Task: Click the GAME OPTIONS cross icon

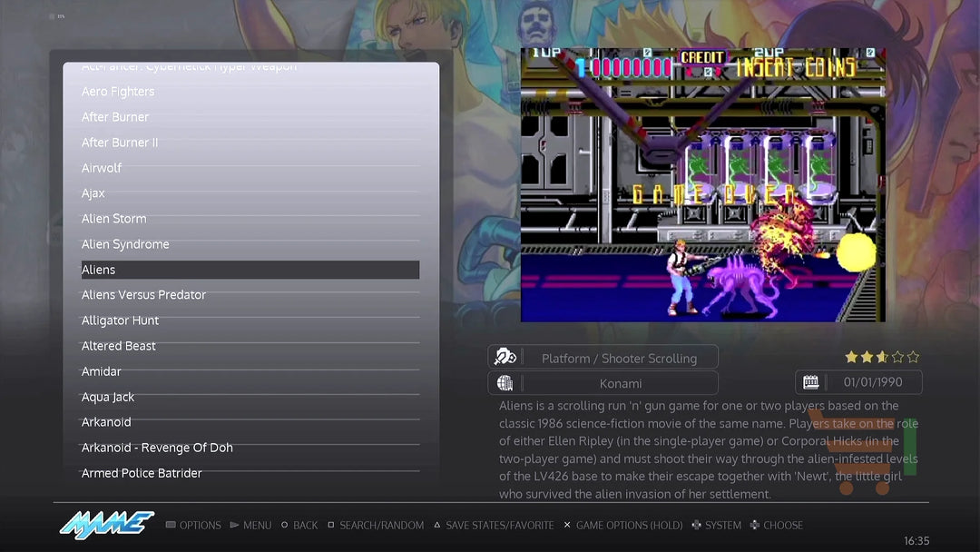Action: pos(567,525)
